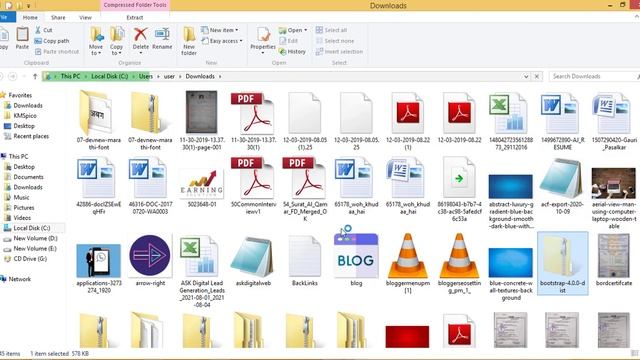This screenshot has height=360, width=640.
Task: Click Copy path in Clipboard group
Action: click(52, 41)
